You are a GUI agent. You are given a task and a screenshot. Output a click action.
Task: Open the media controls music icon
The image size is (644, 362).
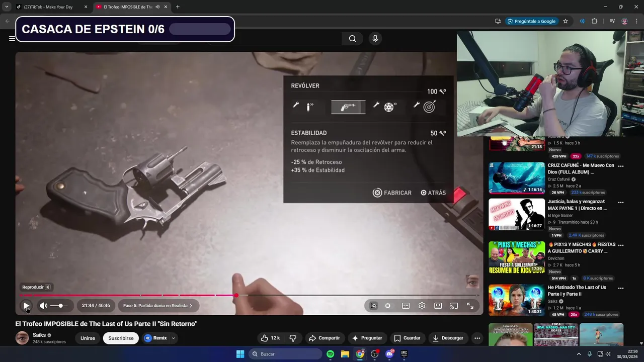click(612, 21)
